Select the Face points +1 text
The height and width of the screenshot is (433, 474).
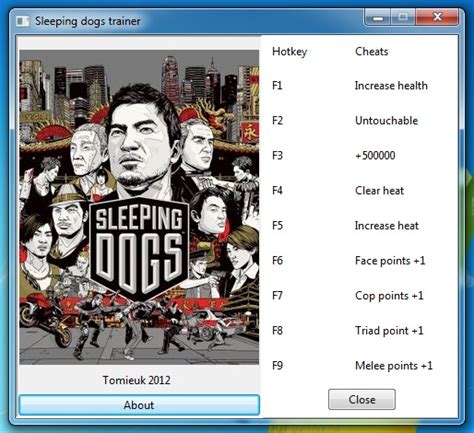(390, 261)
